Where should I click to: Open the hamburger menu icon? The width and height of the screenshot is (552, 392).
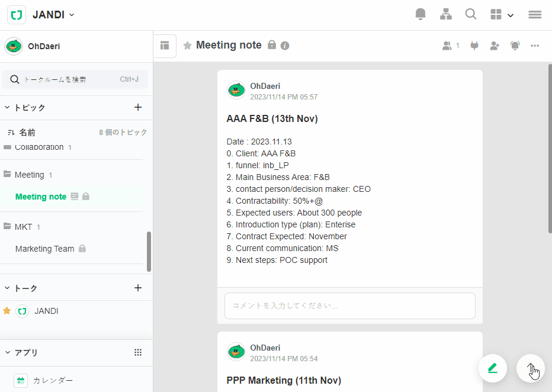(535, 15)
